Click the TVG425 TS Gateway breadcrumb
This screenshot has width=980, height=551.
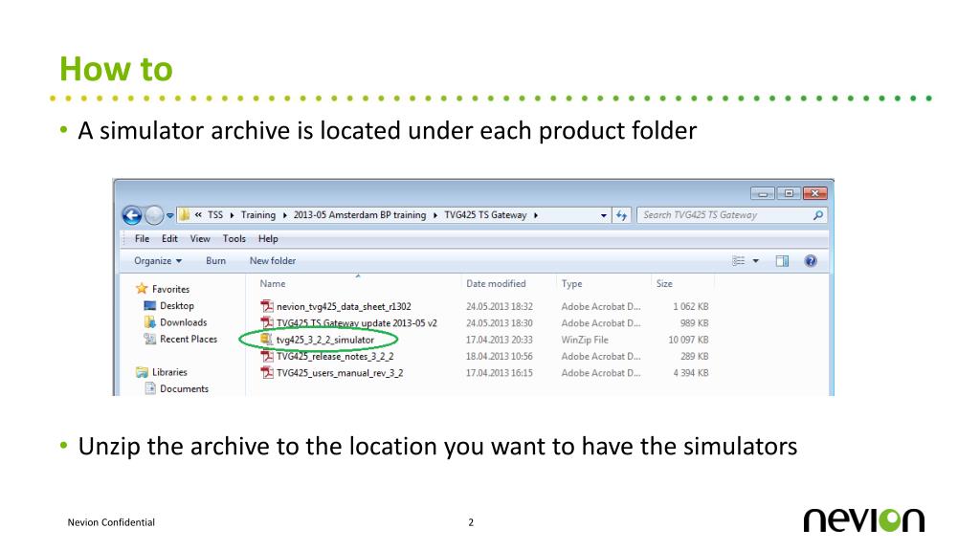point(485,215)
